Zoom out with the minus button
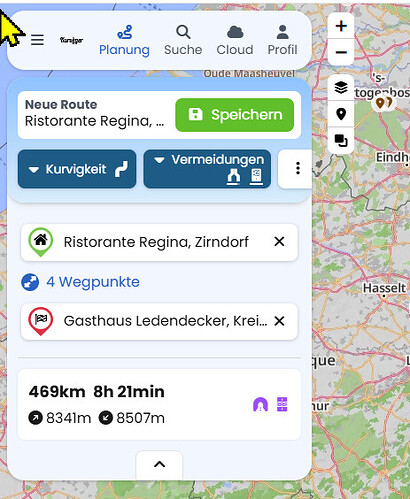 (x=341, y=52)
